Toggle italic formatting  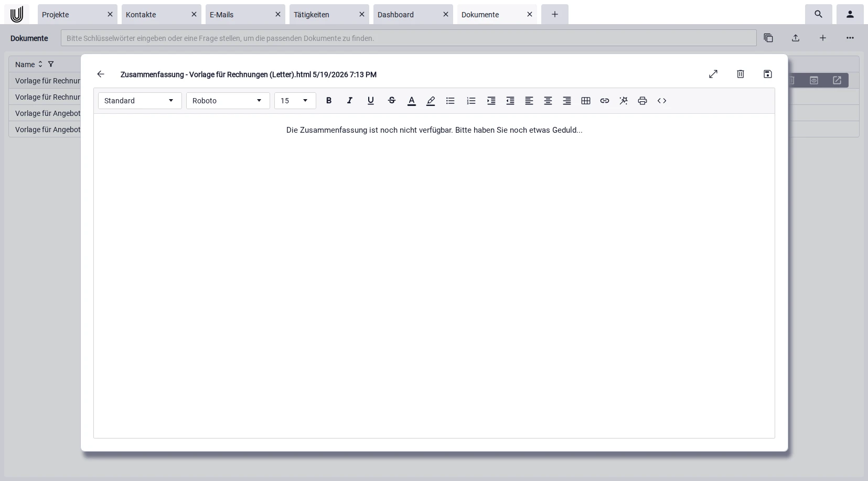[350, 101]
